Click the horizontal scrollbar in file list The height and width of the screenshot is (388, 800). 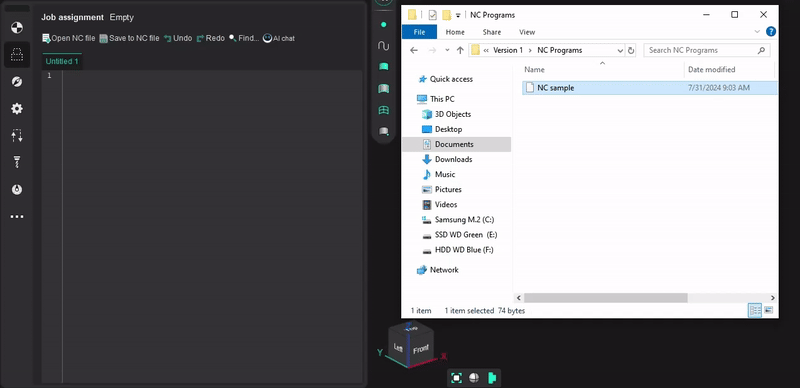pyautogui.click(x=606, y=298)
